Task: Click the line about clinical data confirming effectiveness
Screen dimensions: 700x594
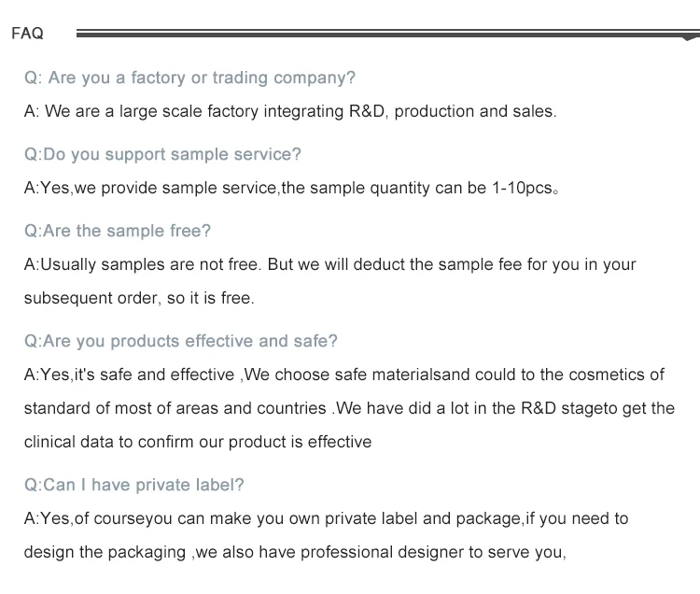Action: 198,442
